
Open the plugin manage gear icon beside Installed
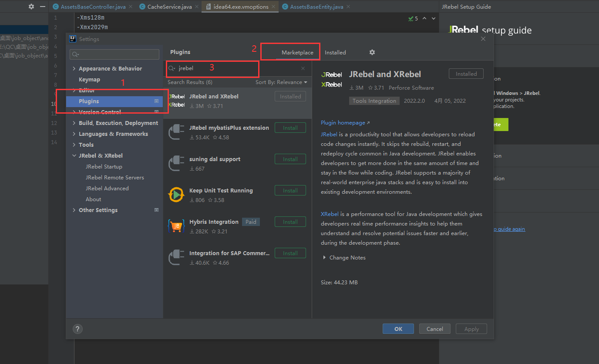(x=372, y=52)
